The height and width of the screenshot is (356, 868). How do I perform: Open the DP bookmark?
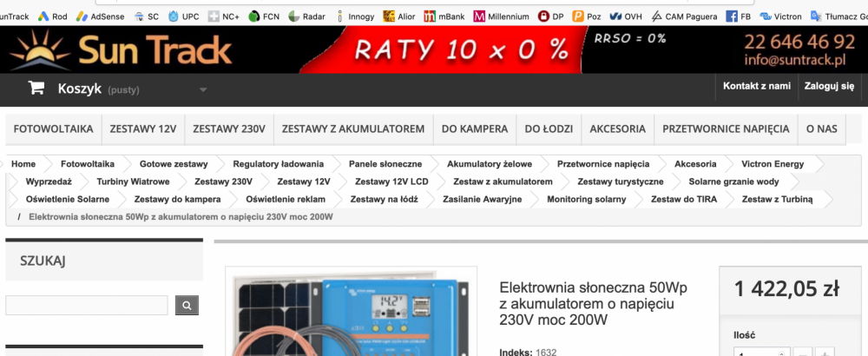pyautogui.click(x=551, y=16)
